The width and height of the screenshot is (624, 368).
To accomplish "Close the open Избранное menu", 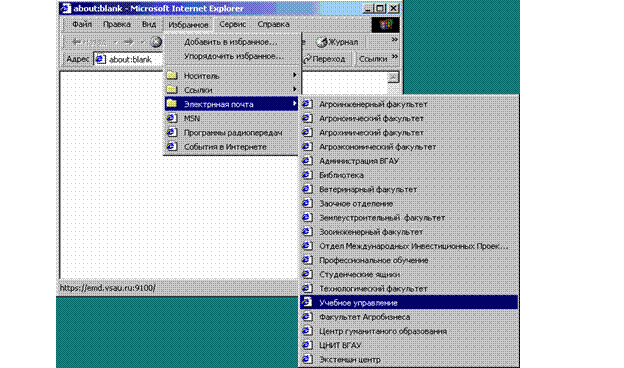I will point(188,25).
